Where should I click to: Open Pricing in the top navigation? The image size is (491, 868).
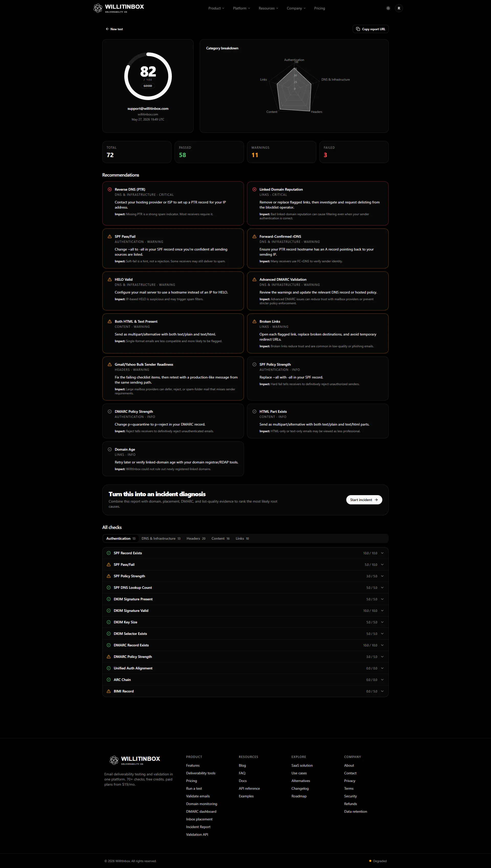[319, 8]
